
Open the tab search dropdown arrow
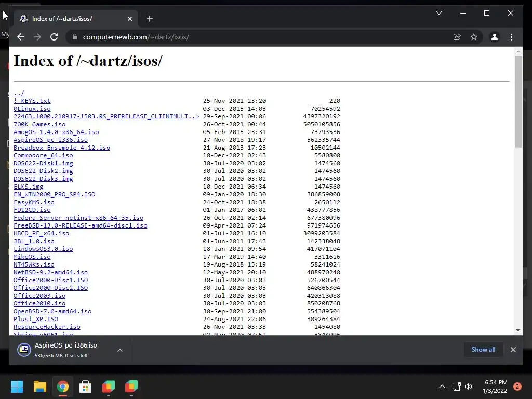pos(438,13)
